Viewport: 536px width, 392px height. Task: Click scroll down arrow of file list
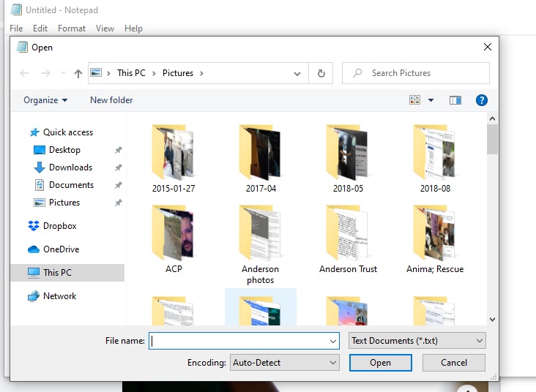pos(492,320)
